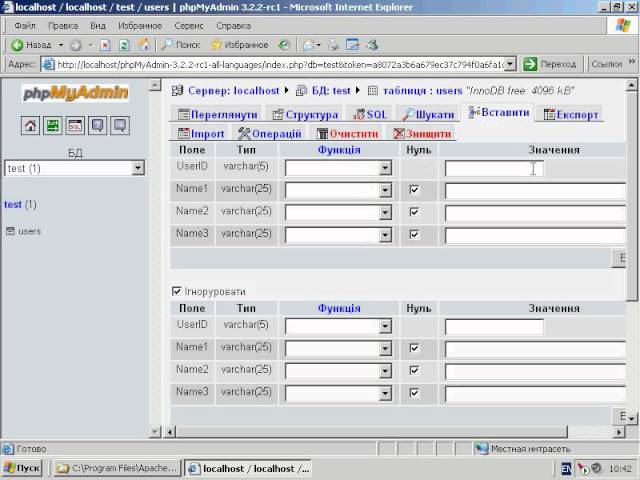Screen dimensions: 640x480
Task: Open the SQL tab
Action: tap(370, 115)
